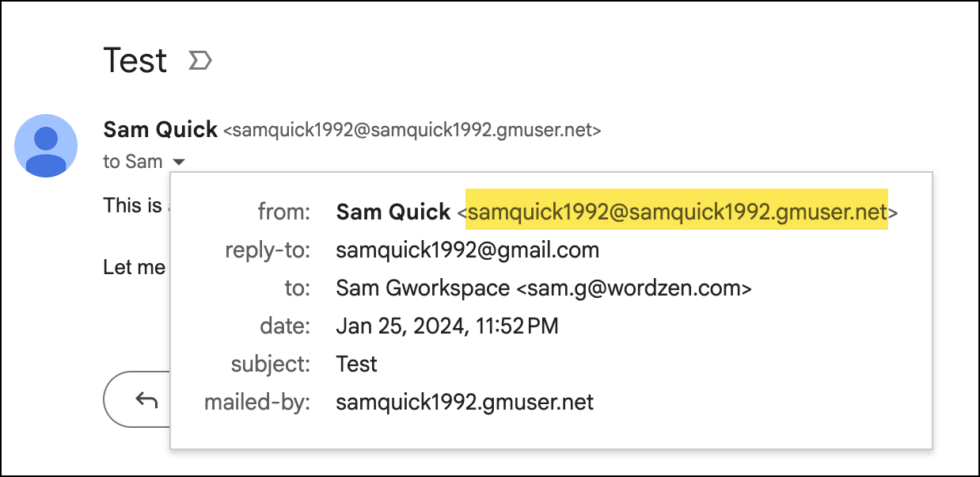Viewport: 980px width, 477px height.
Task: Click the importance marker beside Test subject
Action: pyautogui.click(x=199, y=61)
